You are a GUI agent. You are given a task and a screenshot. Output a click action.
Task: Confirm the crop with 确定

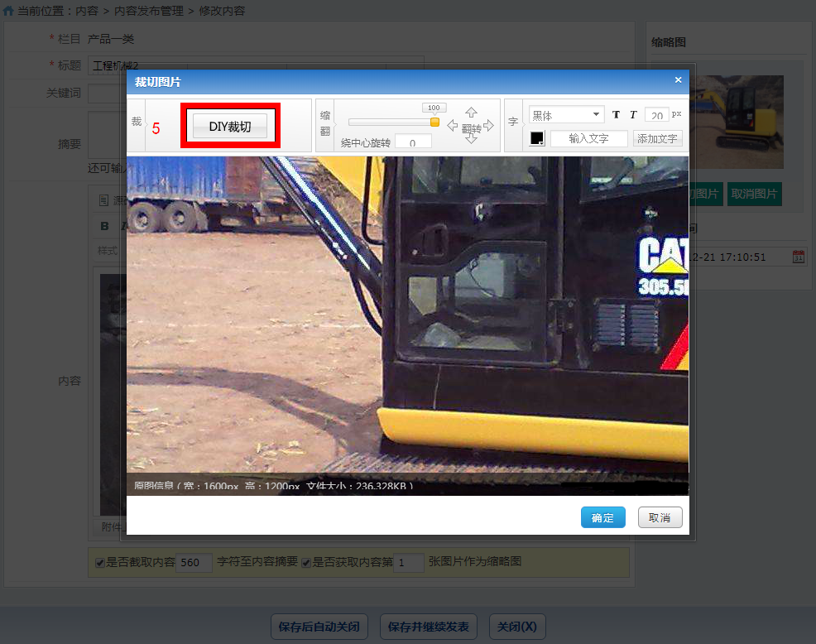pyautogui.click(x=602, y=517)
